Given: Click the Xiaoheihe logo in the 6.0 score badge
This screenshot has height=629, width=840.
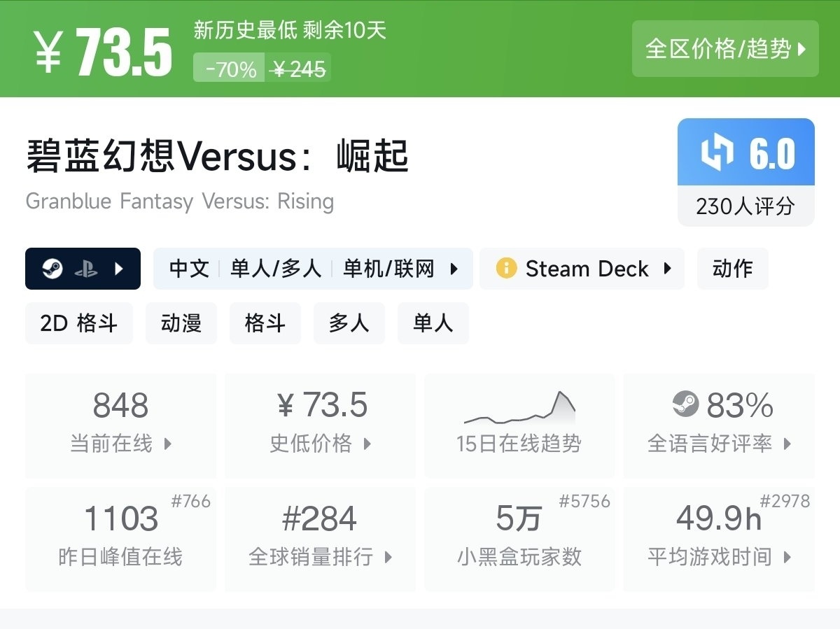Looking at the screenshot, I should pyautogui.click(x=717, y=153).
